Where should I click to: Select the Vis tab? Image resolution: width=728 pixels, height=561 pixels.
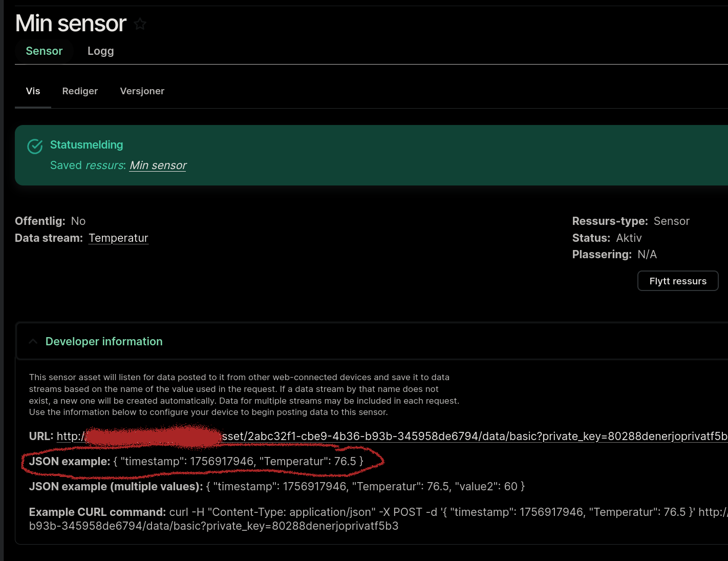coord(33,91)
